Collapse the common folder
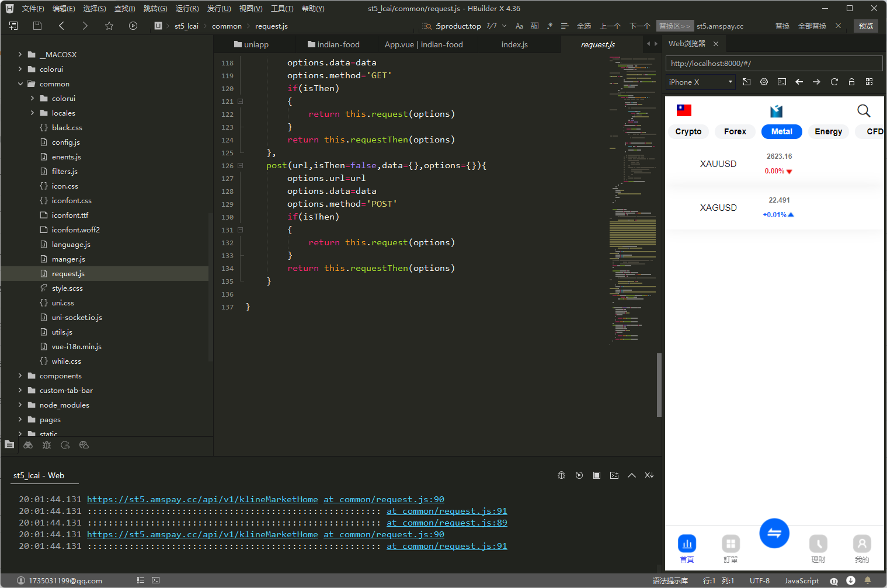The width and height of the screenshot is (887, 588). pyautogui.click(x=20, y=84)
